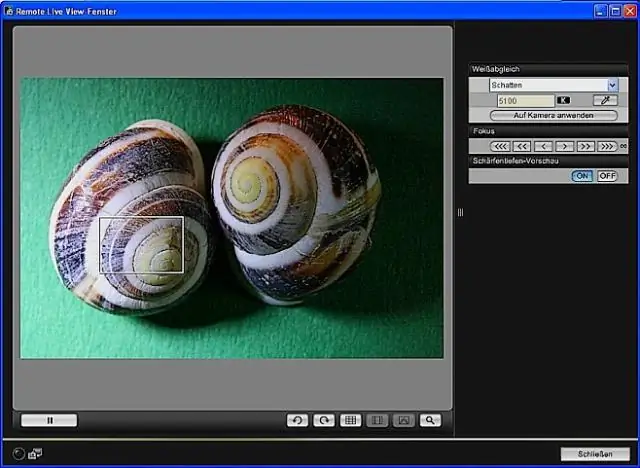Viewport: 640px width, 468px height.
Task: Click the focus frame on the snail shell
Action: click(141, 245)
